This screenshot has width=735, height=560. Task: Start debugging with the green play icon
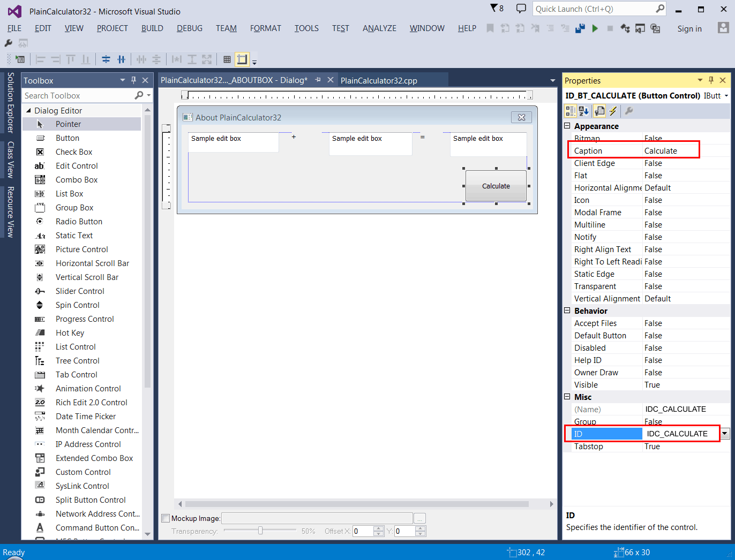[595, 28]
